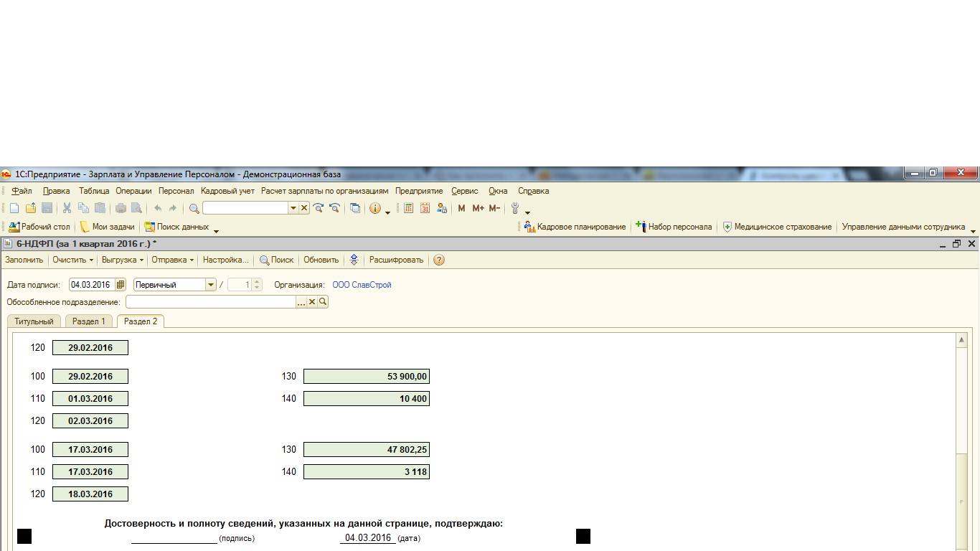
Task: Click the Cut scissors icon
Action: pos(67,208)
